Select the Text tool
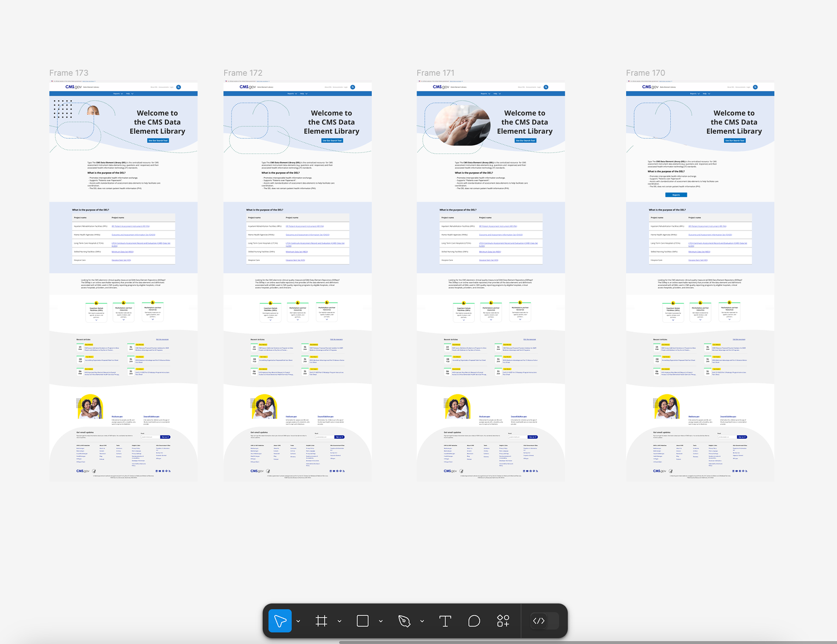Viewport: 837px width, 644px height. (445, 621)
